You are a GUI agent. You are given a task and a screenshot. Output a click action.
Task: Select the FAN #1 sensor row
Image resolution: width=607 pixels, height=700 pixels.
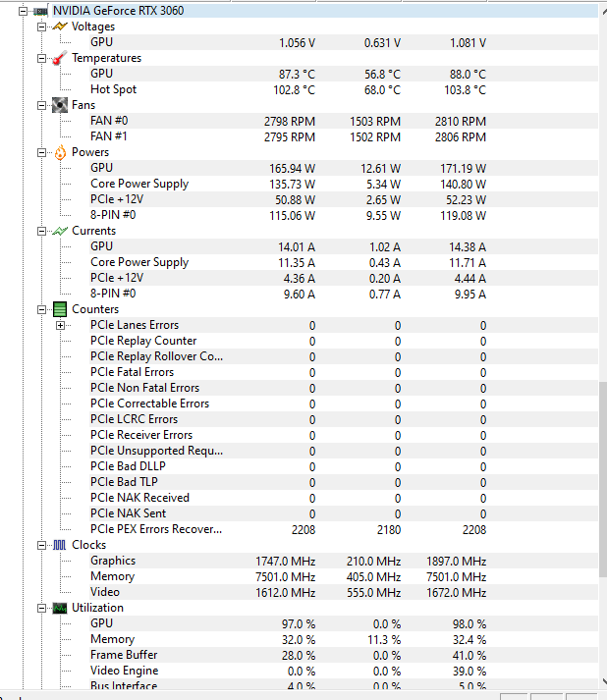click(108, 136)
